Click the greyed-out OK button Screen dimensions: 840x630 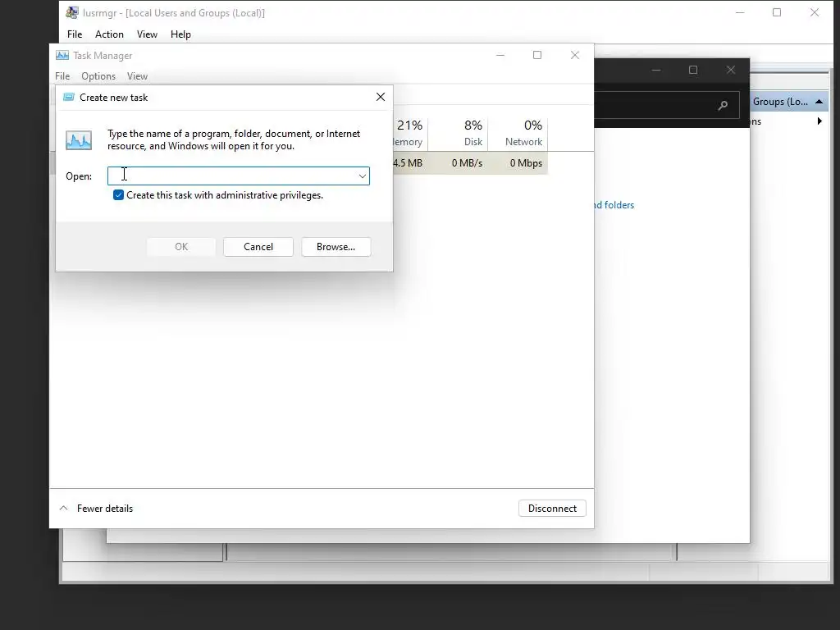181,246
